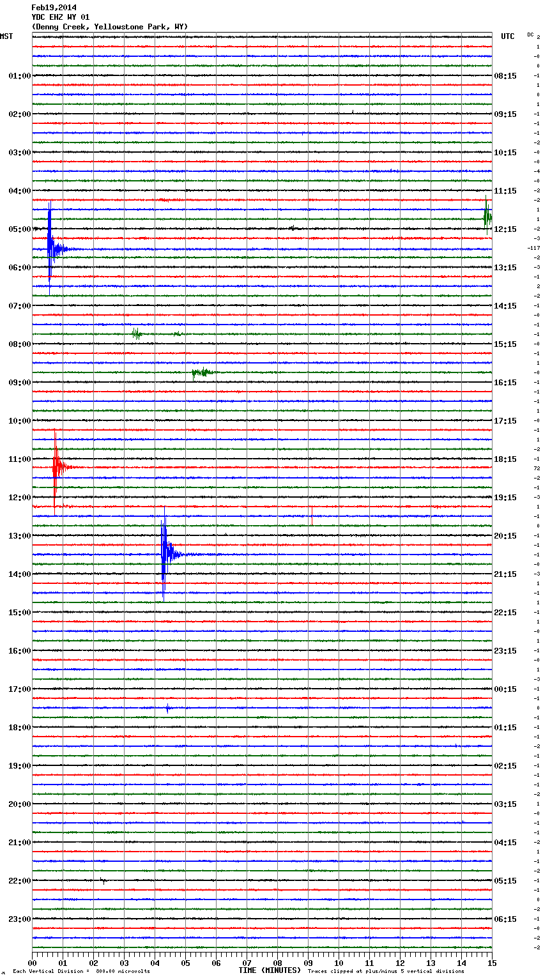Select the 21:00 MST time label
This screenshot has height=980, width=543.
[x=19, y=843]
